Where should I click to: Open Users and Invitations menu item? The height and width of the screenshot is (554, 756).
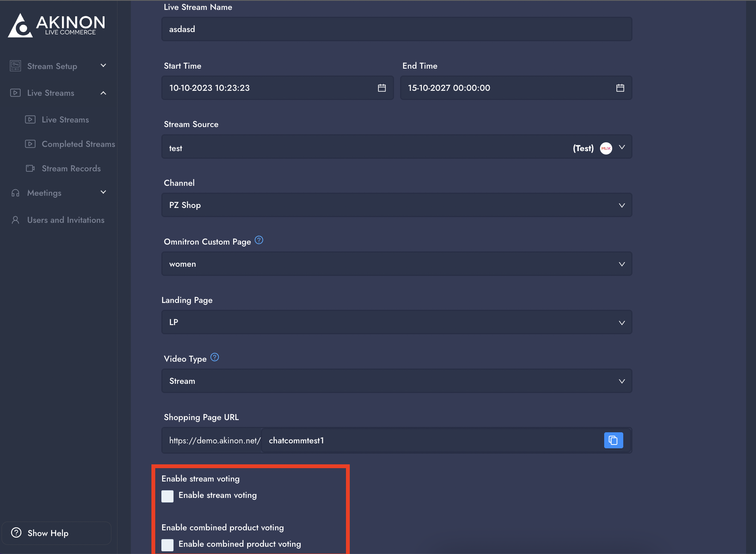(66, 220)
